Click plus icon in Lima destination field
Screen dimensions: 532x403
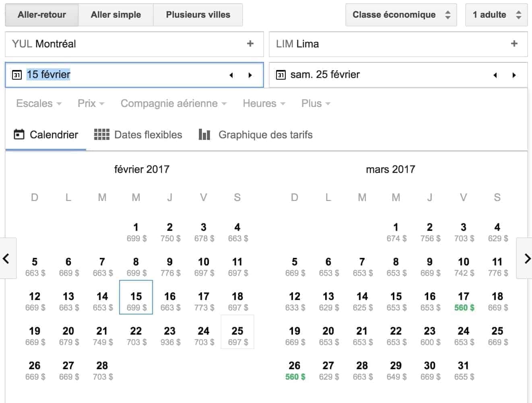click(x=514, y=44)
